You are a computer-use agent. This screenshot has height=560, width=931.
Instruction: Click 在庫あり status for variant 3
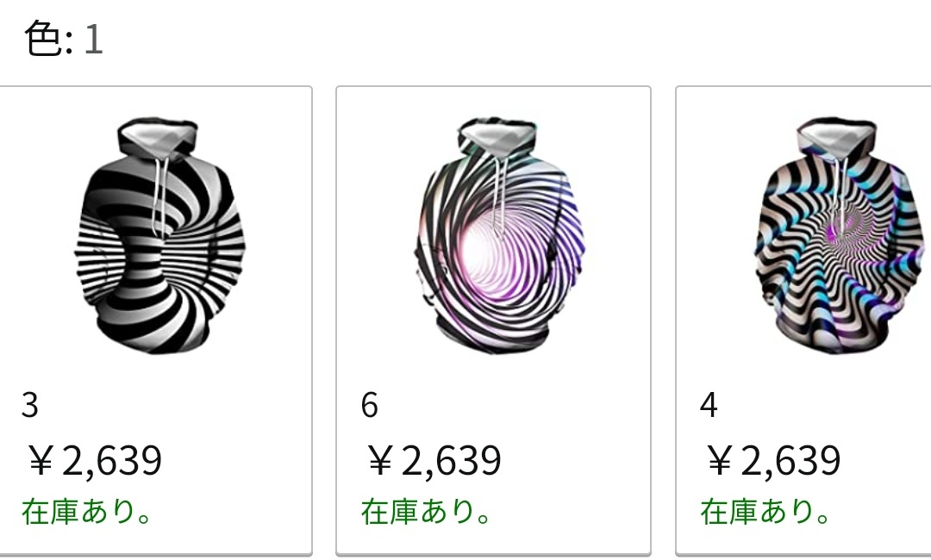(87, 512)
